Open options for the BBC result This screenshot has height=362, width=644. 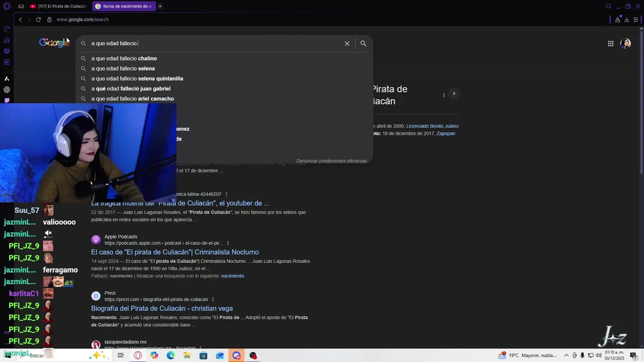click(226, 194)
